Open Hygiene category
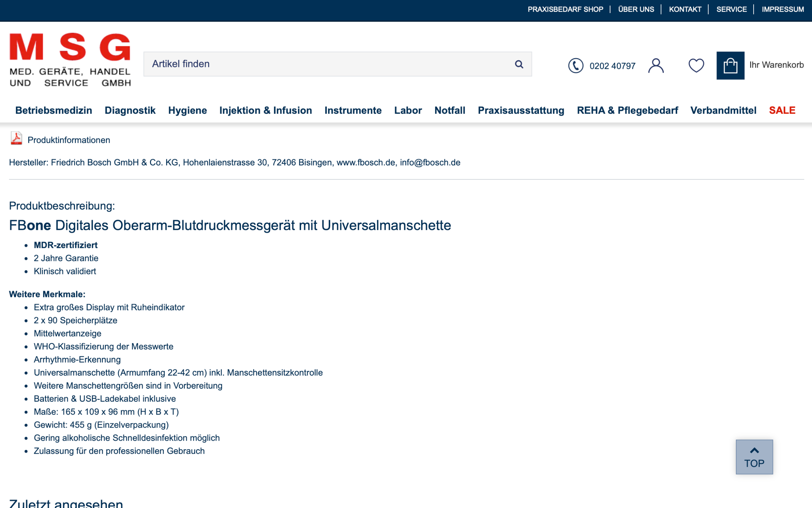Screen dimensions: 812x508 187,110
